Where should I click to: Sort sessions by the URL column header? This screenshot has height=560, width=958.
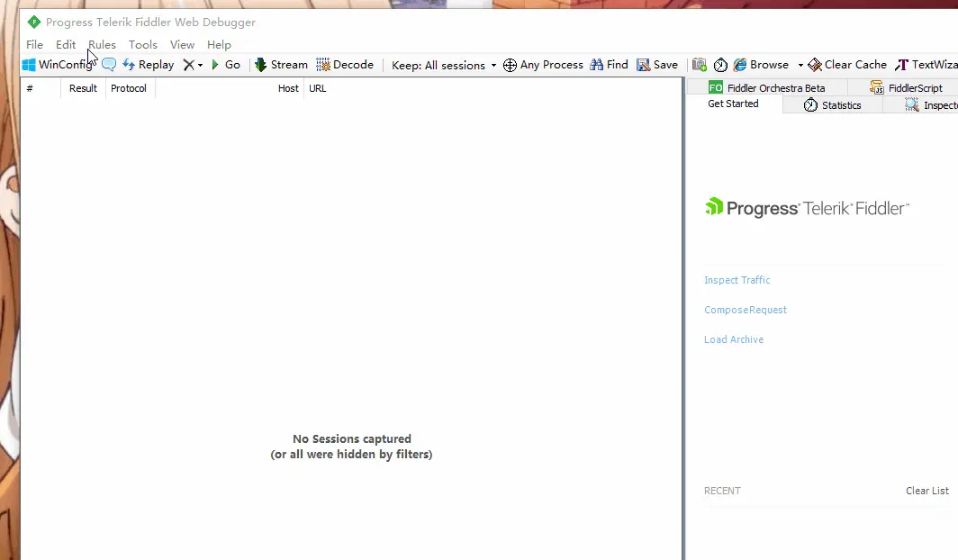493,88
